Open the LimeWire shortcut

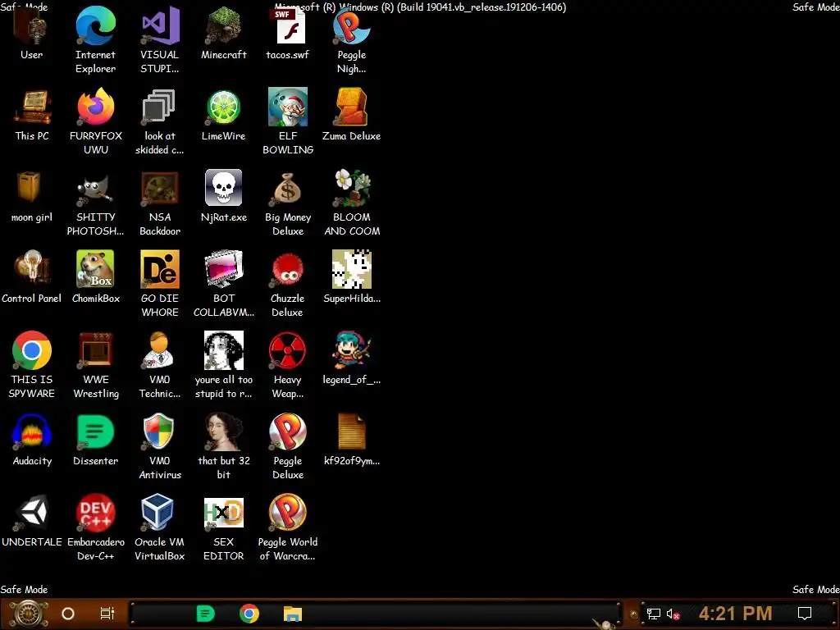[x=223, y=107]
